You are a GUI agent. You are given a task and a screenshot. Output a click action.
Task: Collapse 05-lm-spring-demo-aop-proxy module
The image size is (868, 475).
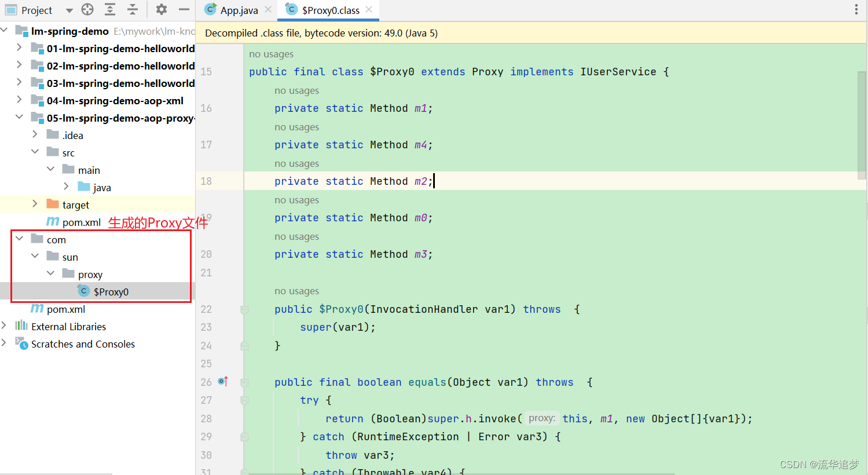(19, 116)
